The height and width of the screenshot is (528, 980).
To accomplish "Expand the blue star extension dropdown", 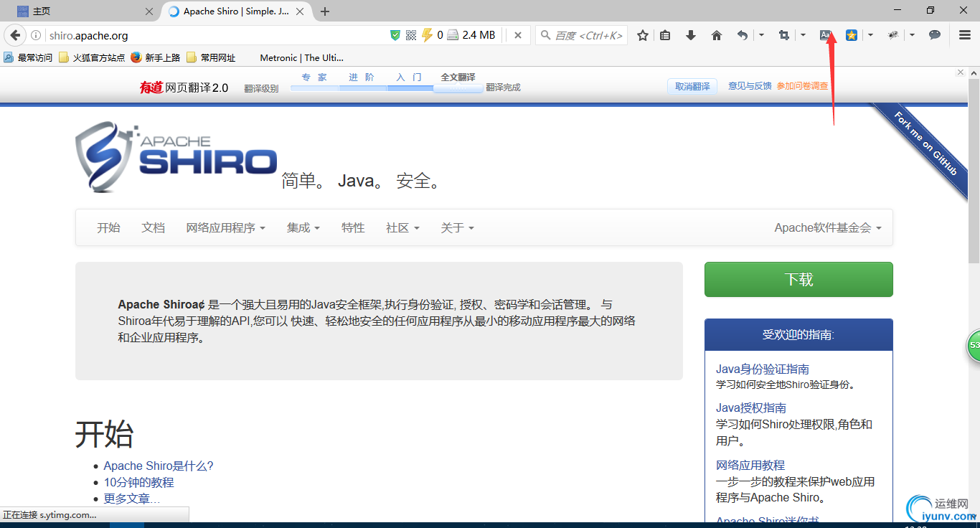I will tap(870, 35).
